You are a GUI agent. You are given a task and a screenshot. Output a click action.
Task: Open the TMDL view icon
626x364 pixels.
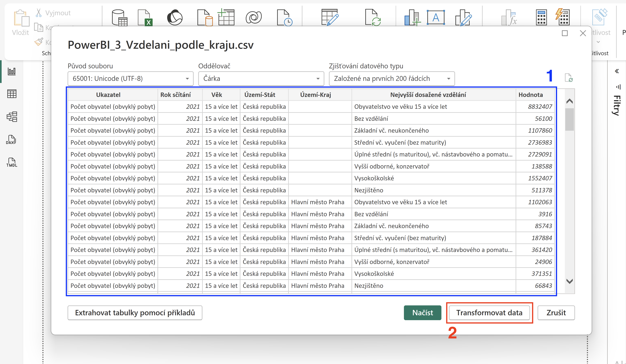click(12, 162)
